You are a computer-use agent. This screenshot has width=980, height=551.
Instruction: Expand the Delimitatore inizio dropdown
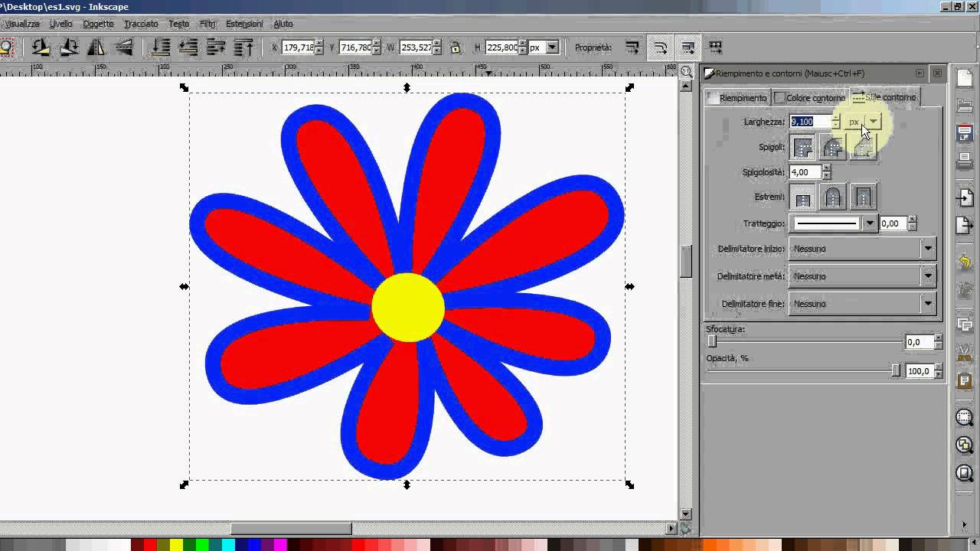(928, 249)
